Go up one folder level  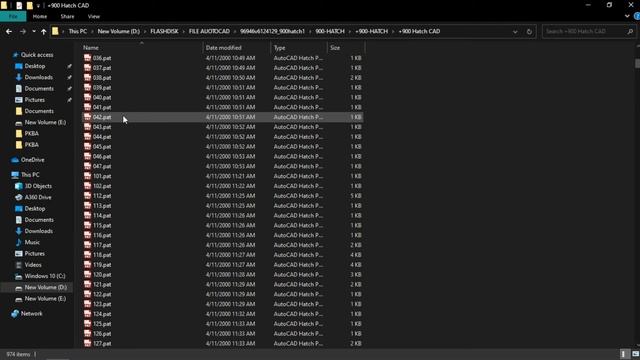[43, 31]
